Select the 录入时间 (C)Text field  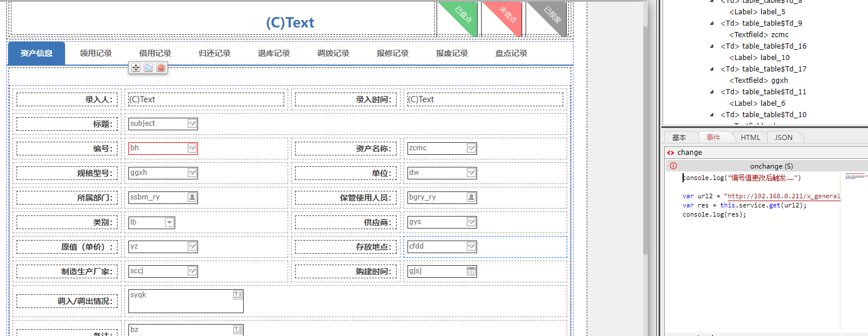tap(485, 99)
